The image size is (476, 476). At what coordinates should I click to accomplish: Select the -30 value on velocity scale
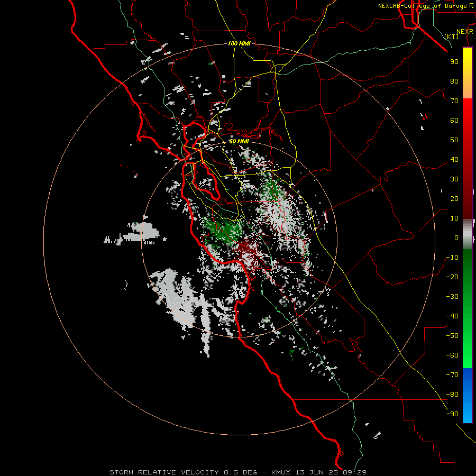[452, 297]
